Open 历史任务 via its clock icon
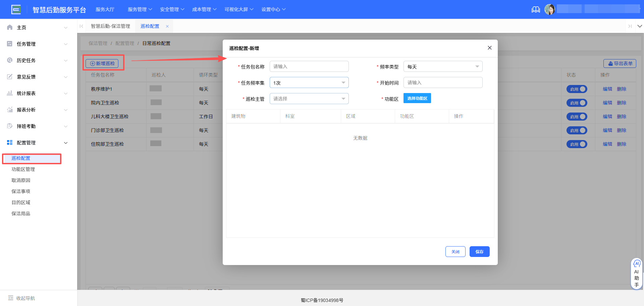 pyautogui.click(x=9, y=60)
